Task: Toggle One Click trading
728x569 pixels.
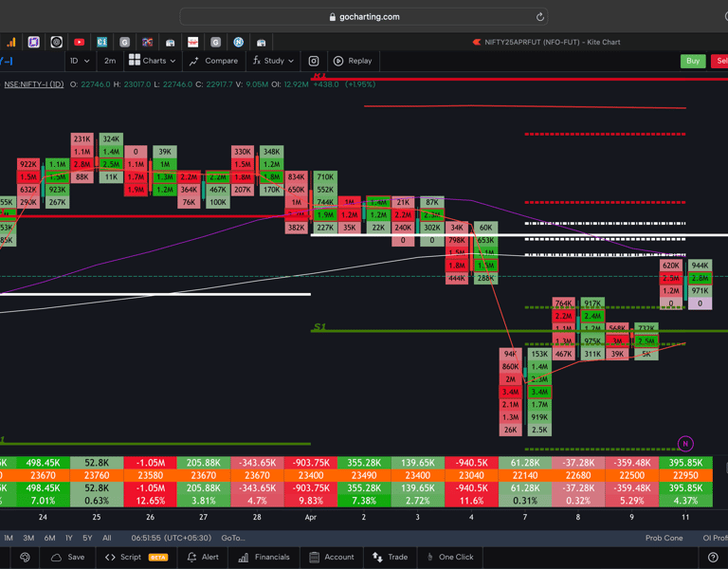Action: click(449, 558)
